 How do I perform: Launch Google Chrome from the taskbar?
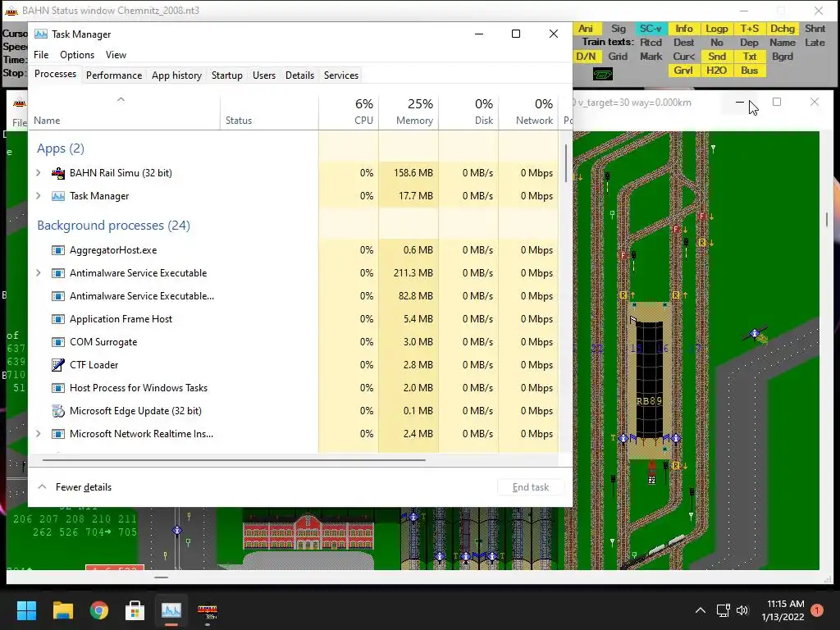click(x=99, y=610)
